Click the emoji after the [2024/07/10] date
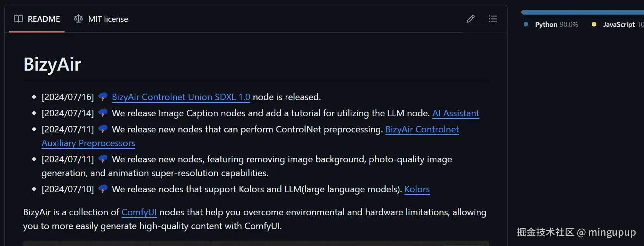 pos(103,189)
